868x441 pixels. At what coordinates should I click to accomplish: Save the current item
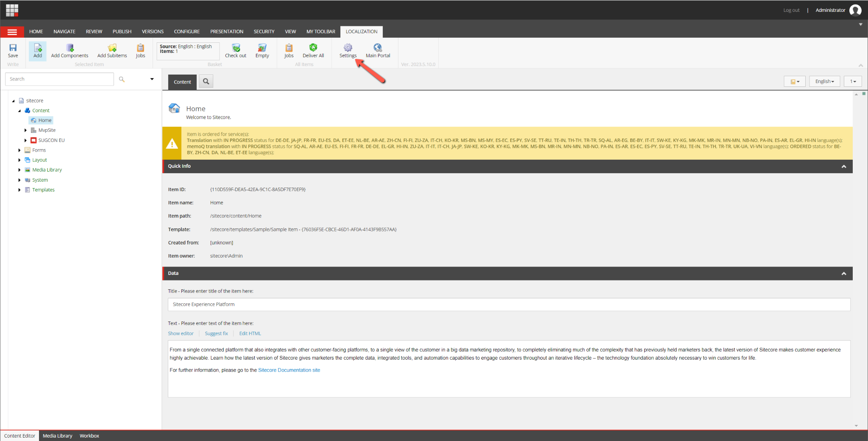point(13,50)
